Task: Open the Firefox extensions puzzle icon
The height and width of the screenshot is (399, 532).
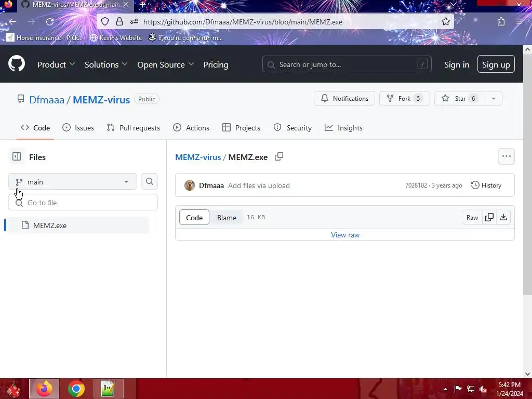Action: 501,22
